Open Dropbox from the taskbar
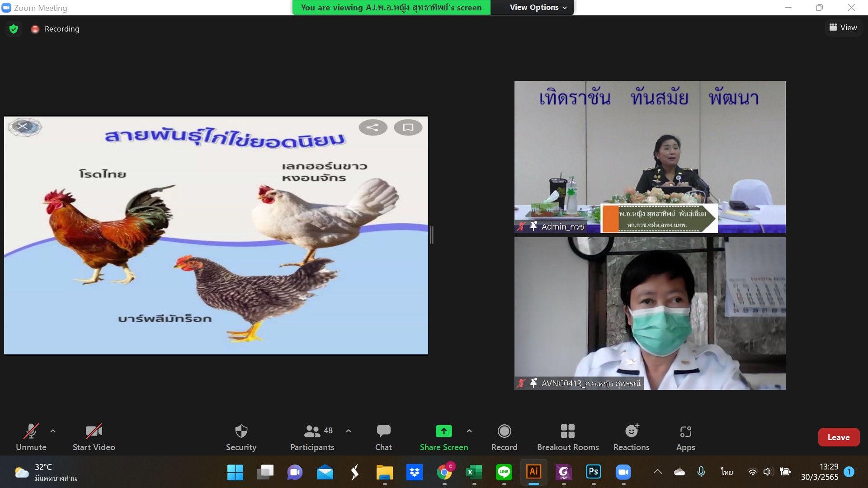Screen dimensions: 868x488 414,472
